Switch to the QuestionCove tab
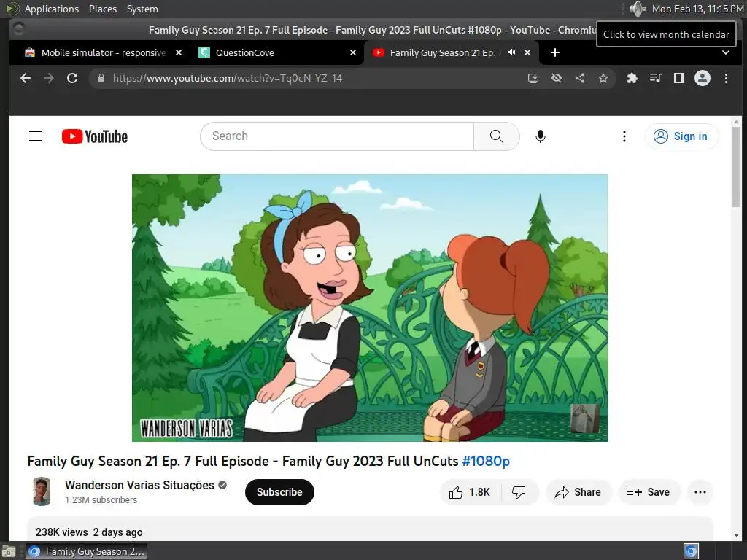The image size is (747, 560). (276, 52)
